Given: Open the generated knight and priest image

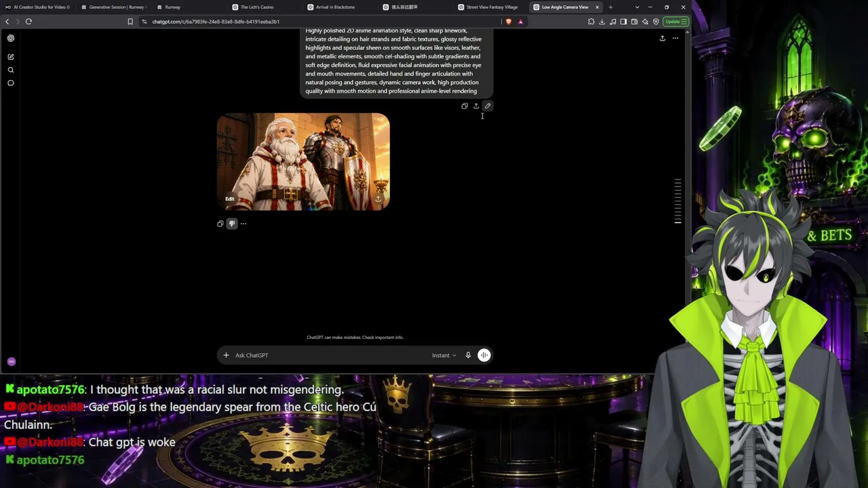Looking at the screenshot, I should 303,161.
